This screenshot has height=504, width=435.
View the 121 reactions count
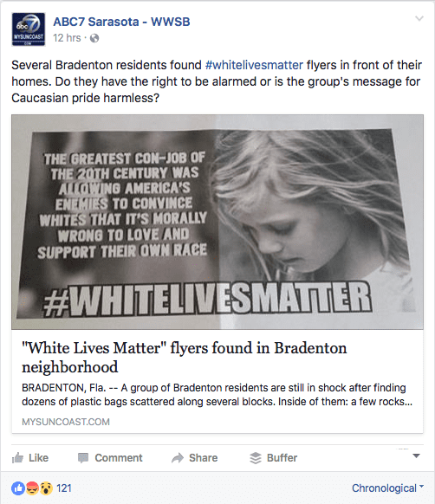[64, 488]
